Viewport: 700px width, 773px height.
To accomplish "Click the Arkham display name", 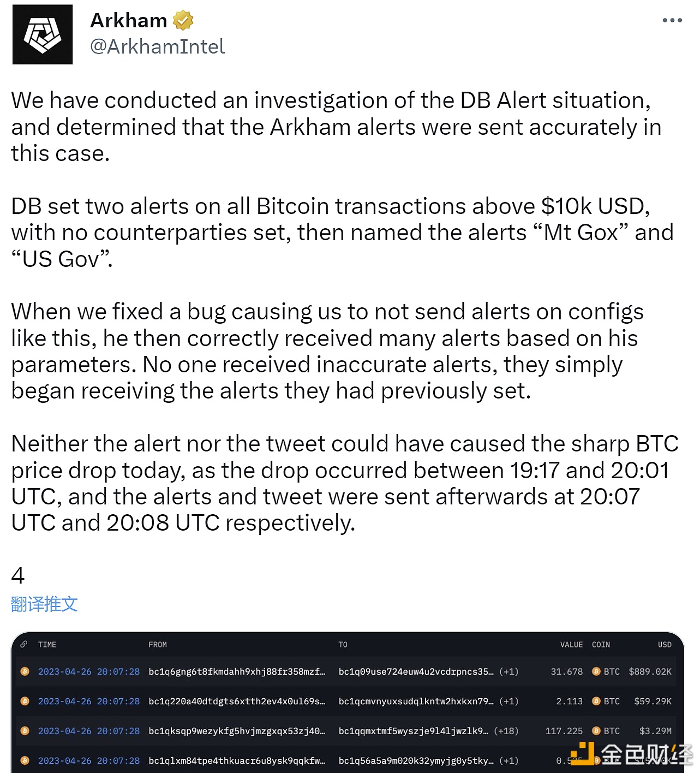I will (128, 21).
